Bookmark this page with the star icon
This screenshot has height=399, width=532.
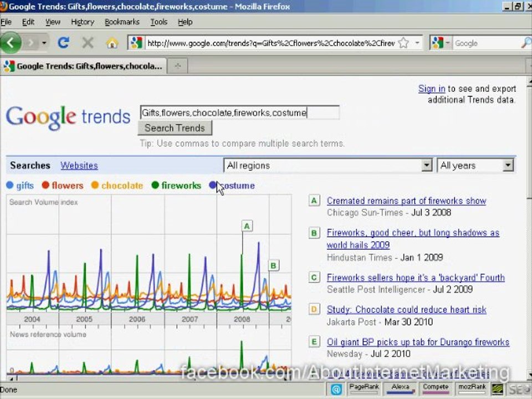(403, 43)
